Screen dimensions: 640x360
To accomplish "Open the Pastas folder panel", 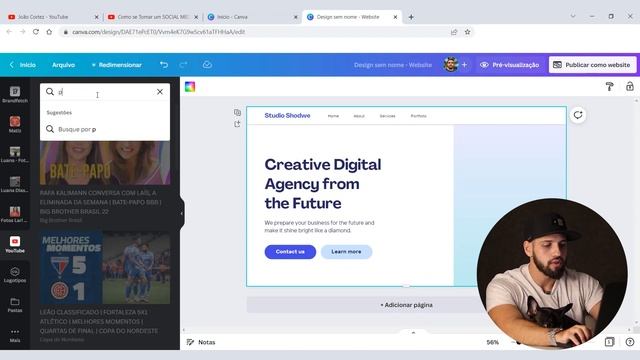I will (15, 304).
